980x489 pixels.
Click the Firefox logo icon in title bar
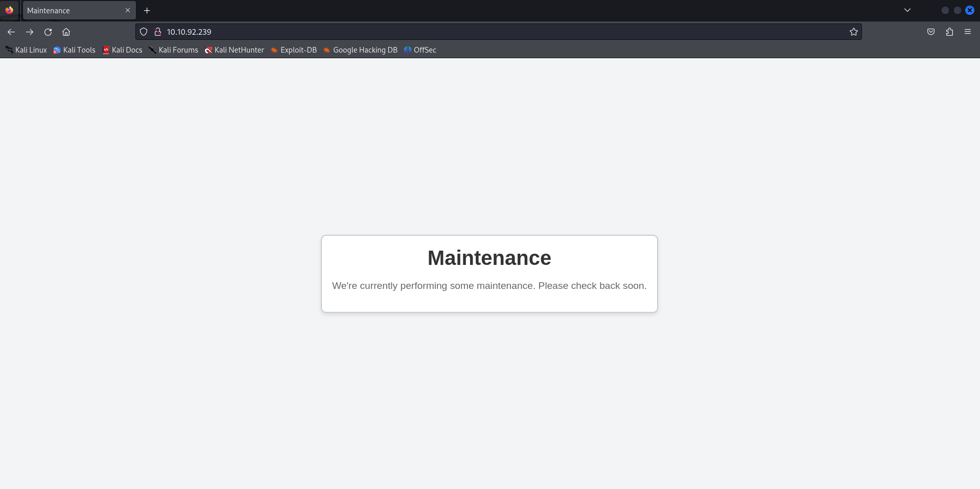pos(9,10)
